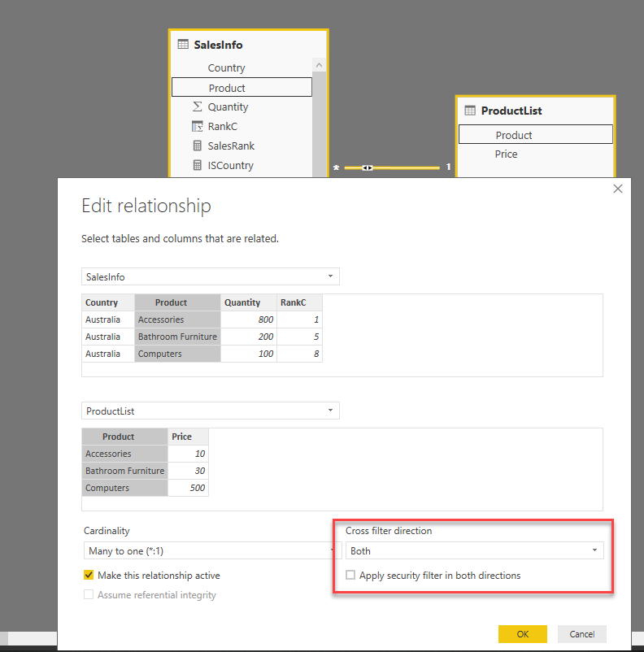
Task: Select Country field in SalesInfo diagram table
Action: coord(226,67)
